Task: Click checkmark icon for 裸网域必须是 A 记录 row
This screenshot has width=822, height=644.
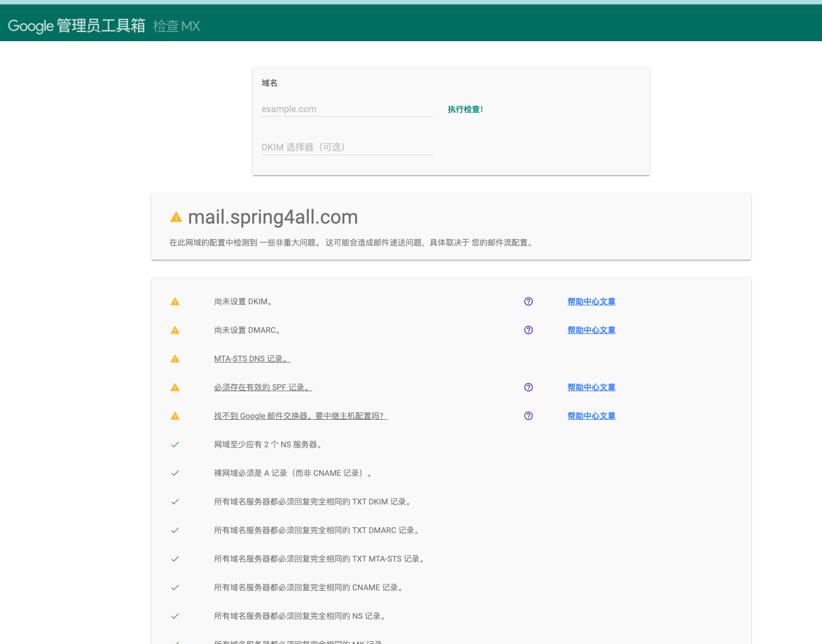Action: (x=175, y=473)
